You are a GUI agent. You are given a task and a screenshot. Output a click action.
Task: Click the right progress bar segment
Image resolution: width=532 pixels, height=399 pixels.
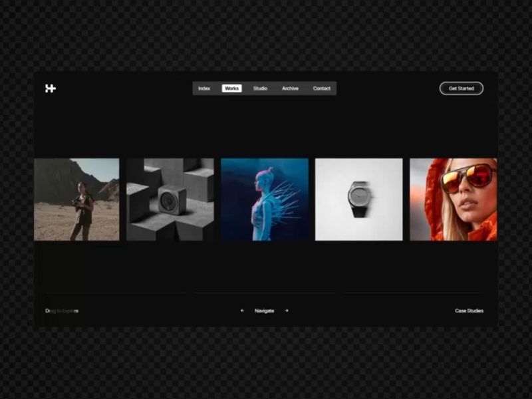[414, 293]
